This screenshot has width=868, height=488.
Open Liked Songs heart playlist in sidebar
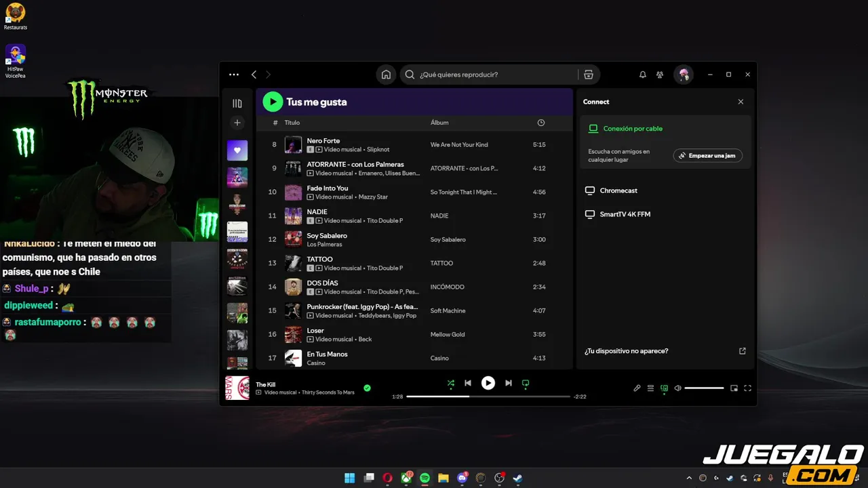tap(237, 150)
